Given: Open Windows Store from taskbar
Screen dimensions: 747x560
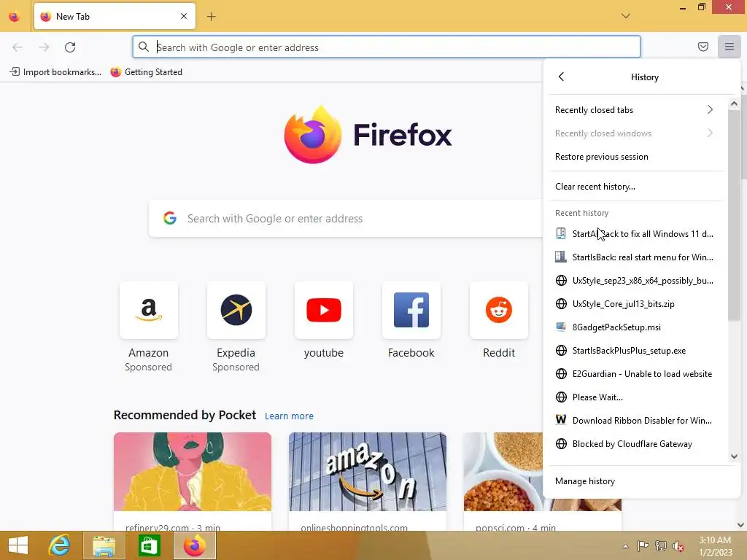Looking at the screenshot, I should 149,545.
